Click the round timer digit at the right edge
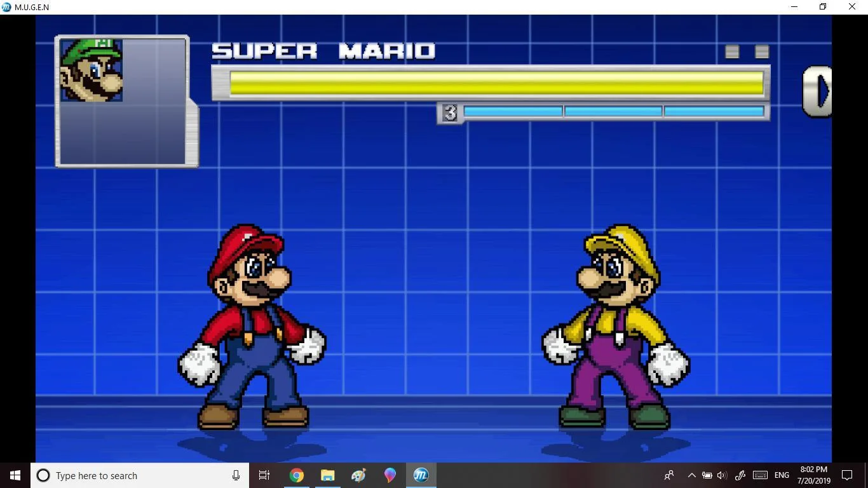Viewport: 868px width, 488px height. pos(817,92)
